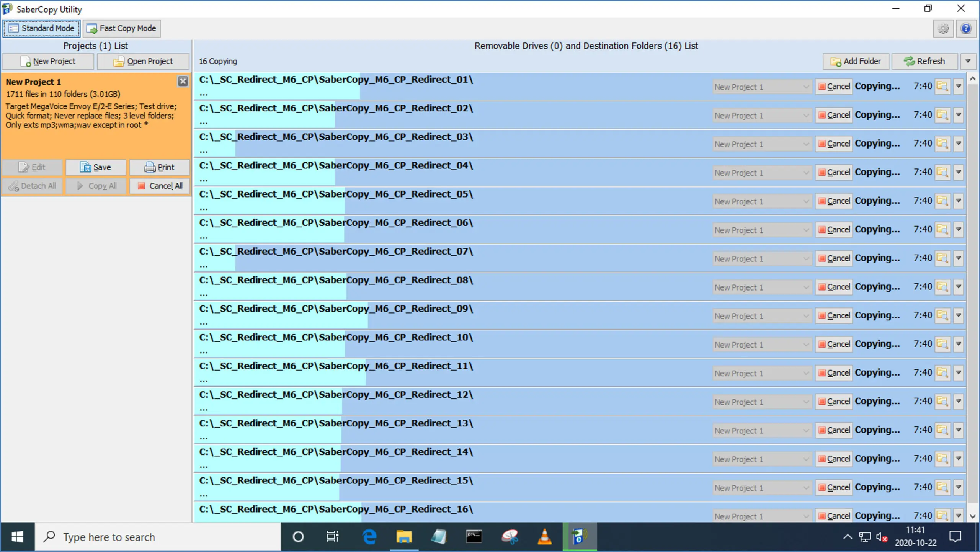Click New Project button

(48, 61)
